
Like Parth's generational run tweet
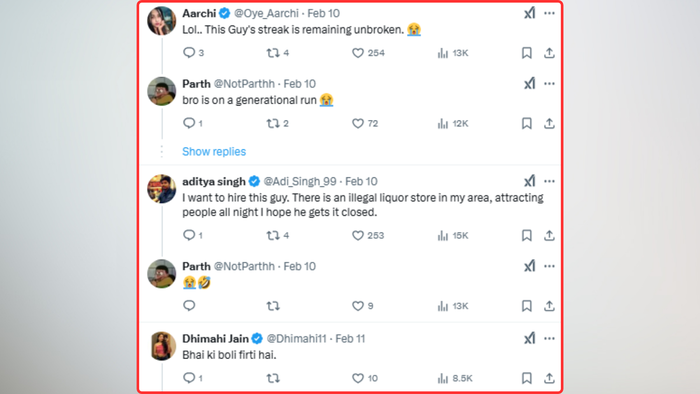[358, 124]
